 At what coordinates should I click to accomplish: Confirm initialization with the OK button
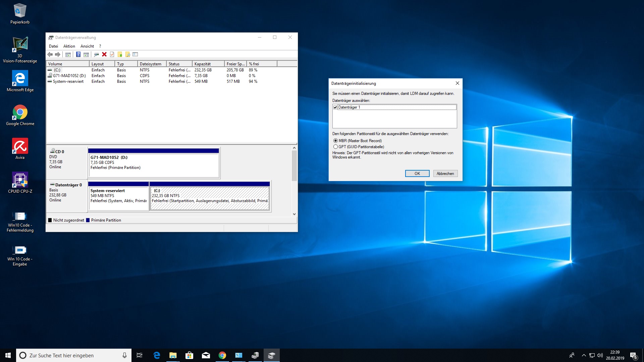[x=417, y=173]
